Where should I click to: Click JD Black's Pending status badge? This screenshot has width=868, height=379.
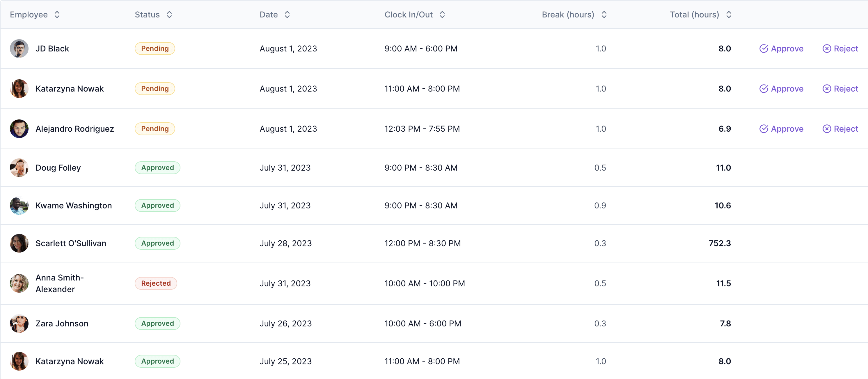click(x=155, y=49)
